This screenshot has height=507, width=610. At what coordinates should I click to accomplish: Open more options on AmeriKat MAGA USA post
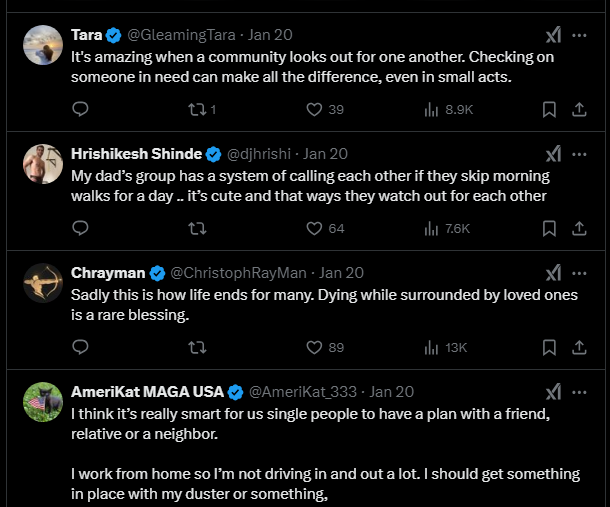point(579,392)
